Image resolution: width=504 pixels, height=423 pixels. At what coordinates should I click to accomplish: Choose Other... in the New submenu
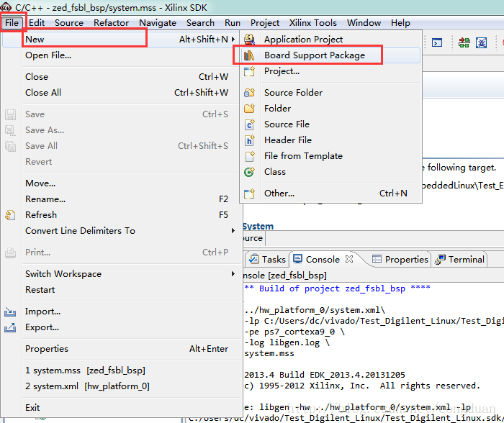(330, 194)
